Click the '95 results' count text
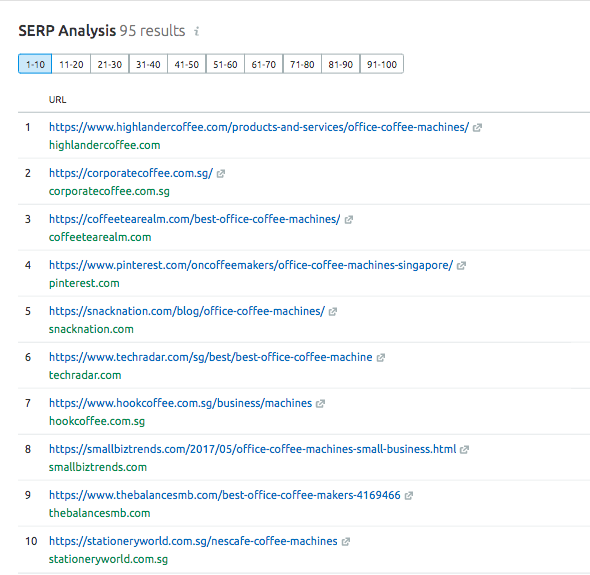The image size is (590, 575). coord(152,31)
